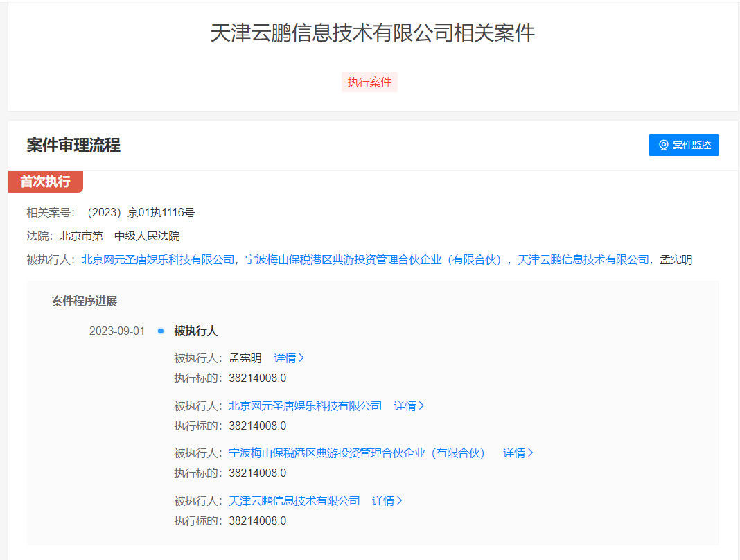740x560 pixels.
Task: Click the 案件监控 button
Action: [683, 145]
